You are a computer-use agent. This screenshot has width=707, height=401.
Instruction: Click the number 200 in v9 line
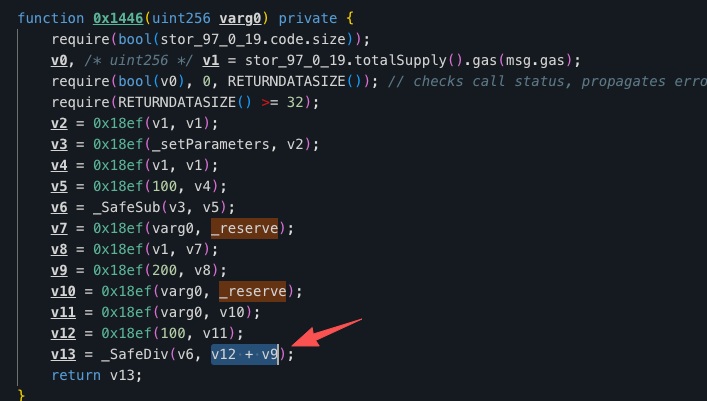click(x=165, y=270)
